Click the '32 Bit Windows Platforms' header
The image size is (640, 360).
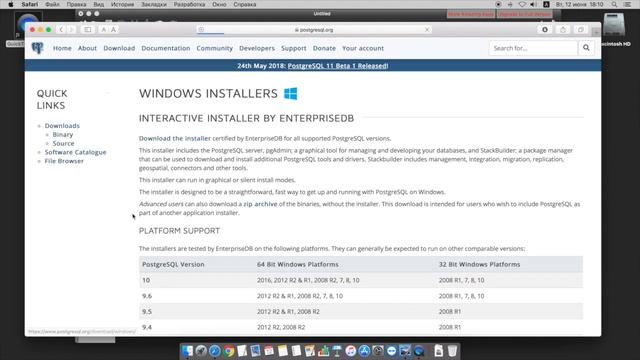point(479,264)
